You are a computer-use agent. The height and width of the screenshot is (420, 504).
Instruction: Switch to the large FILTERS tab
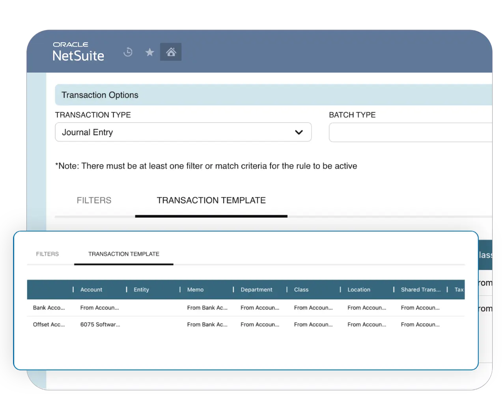pos(94,200)
